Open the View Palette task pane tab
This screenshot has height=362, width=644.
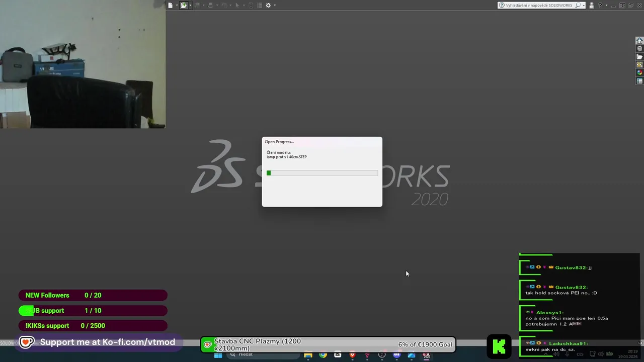[639, 65]
